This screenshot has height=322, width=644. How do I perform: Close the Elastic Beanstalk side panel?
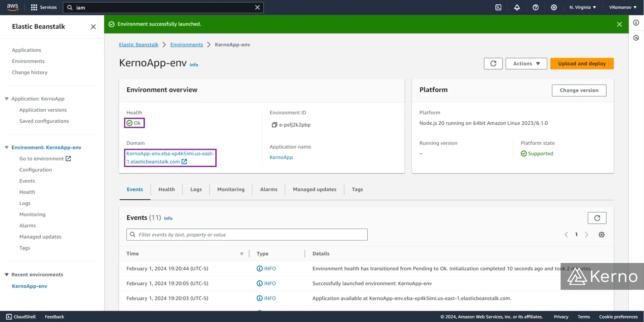93,26
